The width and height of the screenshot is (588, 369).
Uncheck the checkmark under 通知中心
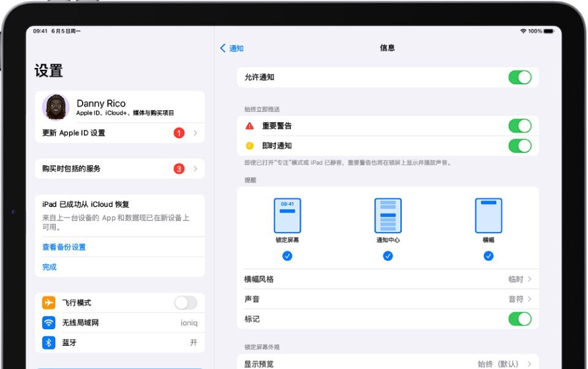387,255
